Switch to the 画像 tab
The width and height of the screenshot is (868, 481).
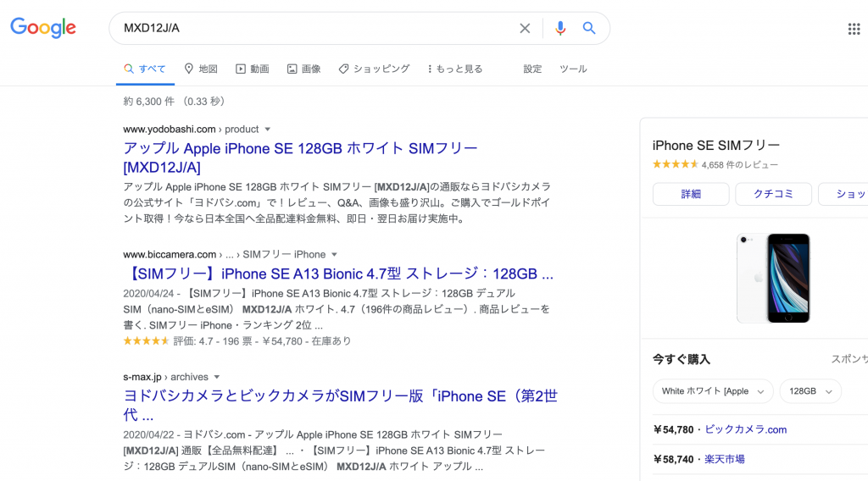point(304,69)
